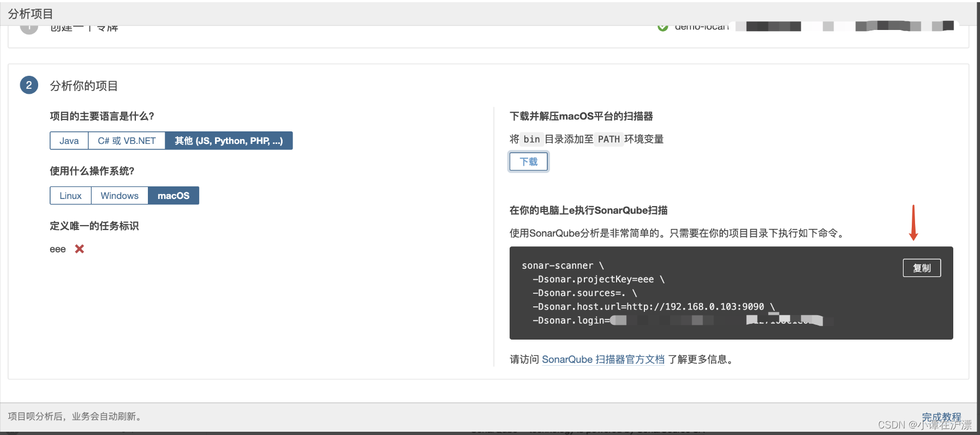Delete the eee task identifier
The image size is (980, 435).
80,249
